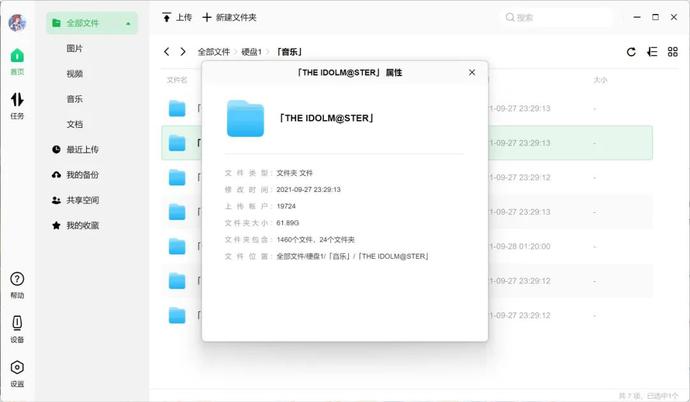
Task: Click the 「THE IDOLM@STER」 name in the dialog
Action: click(326, 118)
